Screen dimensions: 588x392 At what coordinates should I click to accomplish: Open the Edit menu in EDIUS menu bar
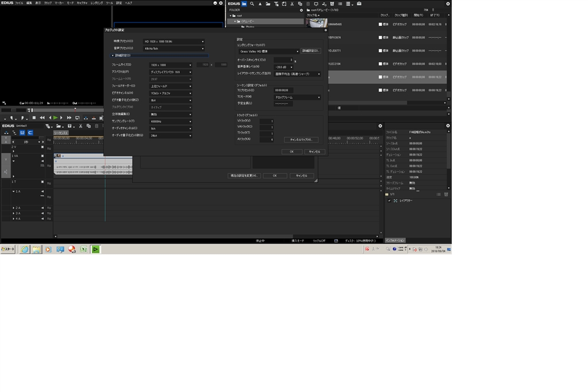29,3
